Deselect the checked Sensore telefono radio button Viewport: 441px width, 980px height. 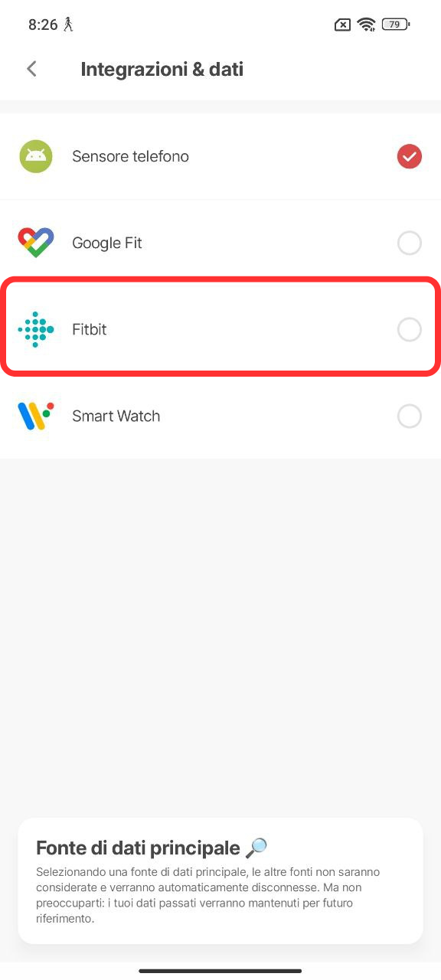(x=410, y=156)
